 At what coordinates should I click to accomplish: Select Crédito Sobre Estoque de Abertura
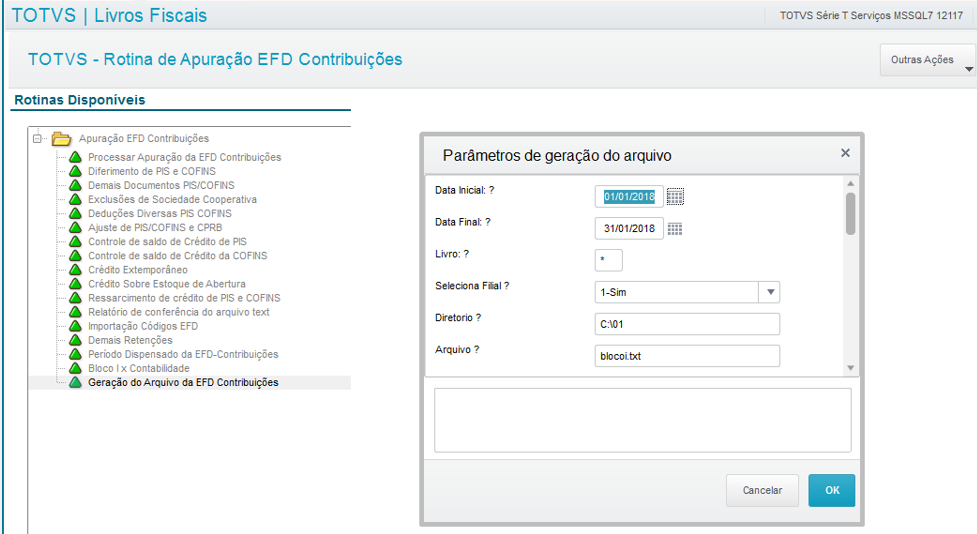point(167,284)
